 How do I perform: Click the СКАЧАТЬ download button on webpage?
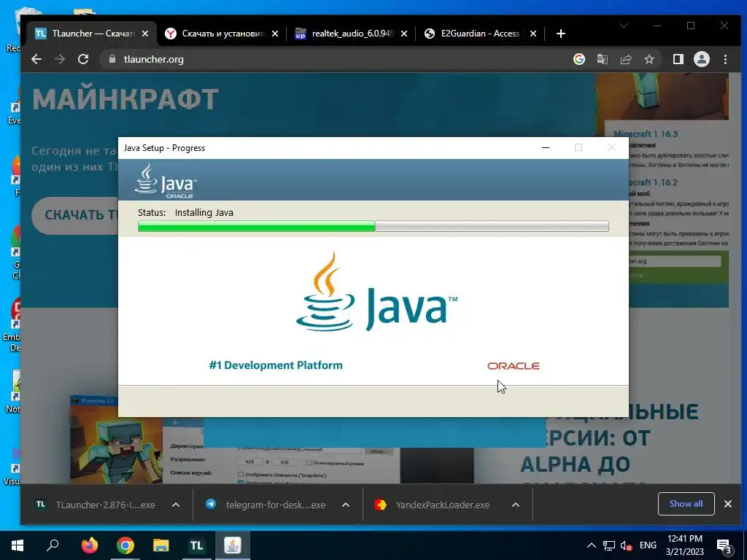point(75,215)
